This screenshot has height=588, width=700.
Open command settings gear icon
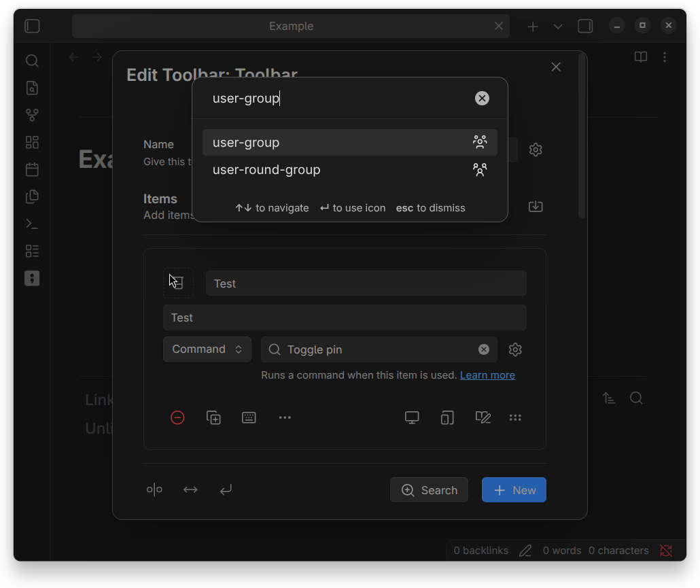(x=515, y=349)
